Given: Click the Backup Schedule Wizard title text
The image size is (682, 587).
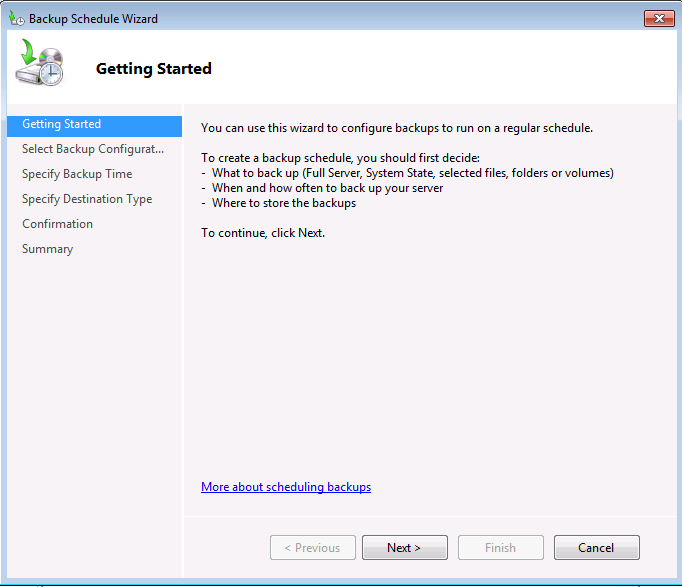Looking at the screenshot, I should 93,18.
